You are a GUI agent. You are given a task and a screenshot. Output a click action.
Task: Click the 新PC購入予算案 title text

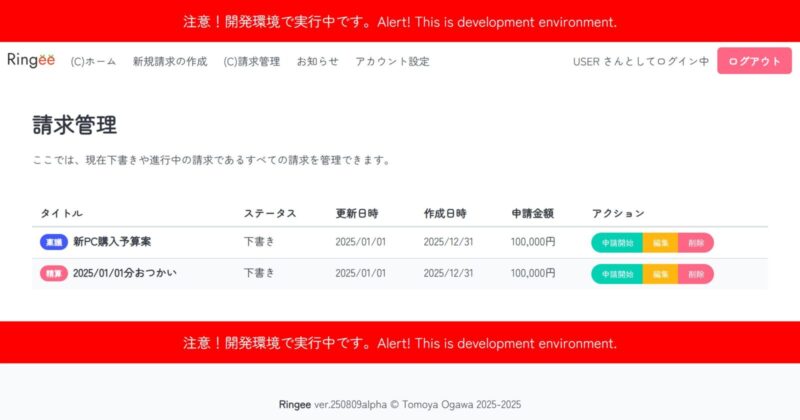tap(112, 242)
